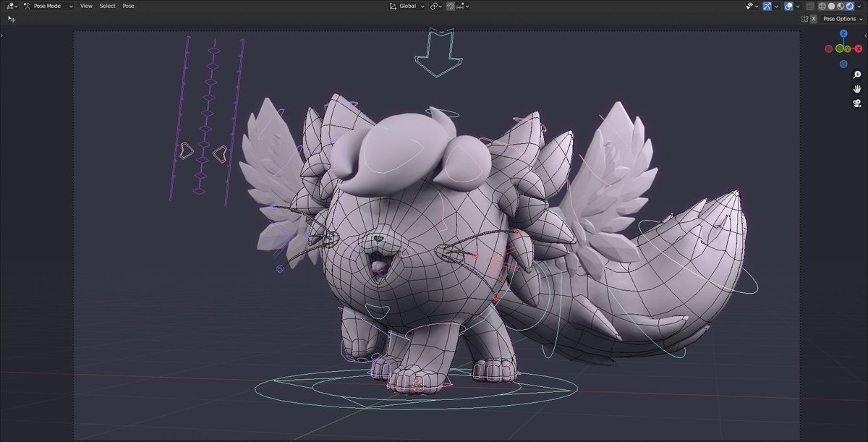Open the overlays options dropdown arrow
This screenshot has height=442, width=868.
(798, 6)
